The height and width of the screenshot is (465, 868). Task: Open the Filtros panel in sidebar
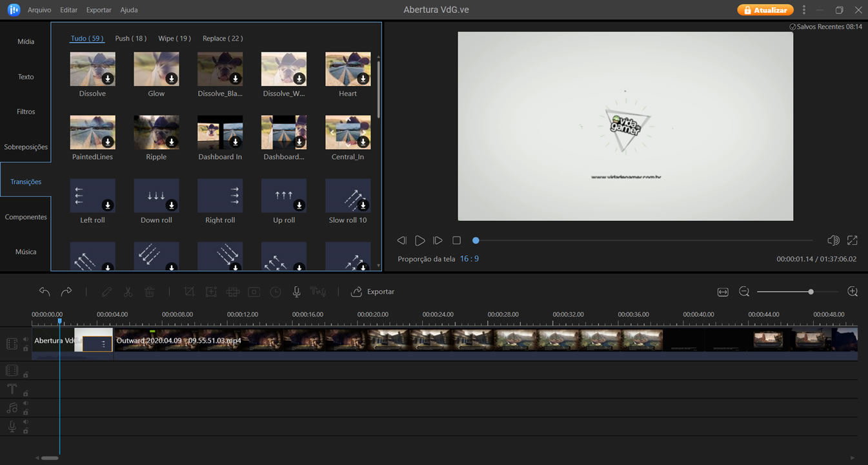click(26, 112)
